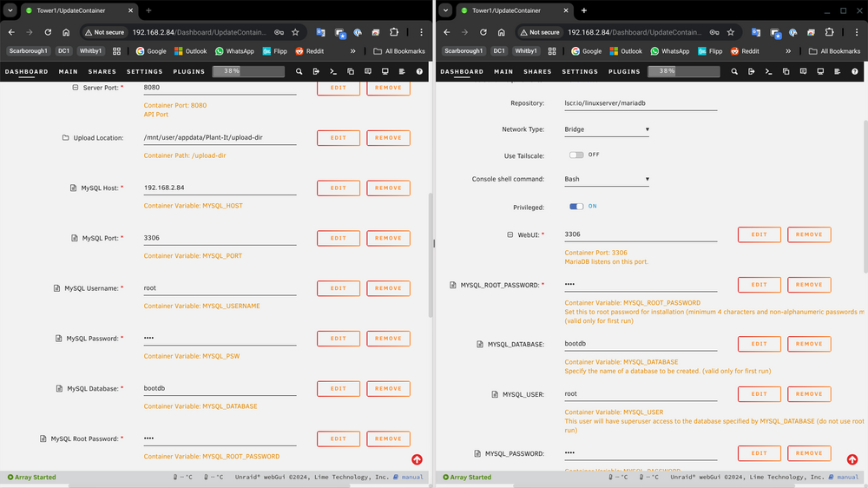Open WhatsApp bookmark in left window
The image size is (868, 488).
pos(234,51)
